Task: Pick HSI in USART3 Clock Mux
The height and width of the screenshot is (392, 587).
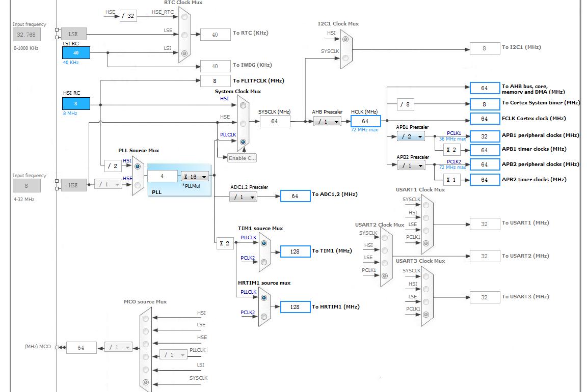Action: [426, 289]
